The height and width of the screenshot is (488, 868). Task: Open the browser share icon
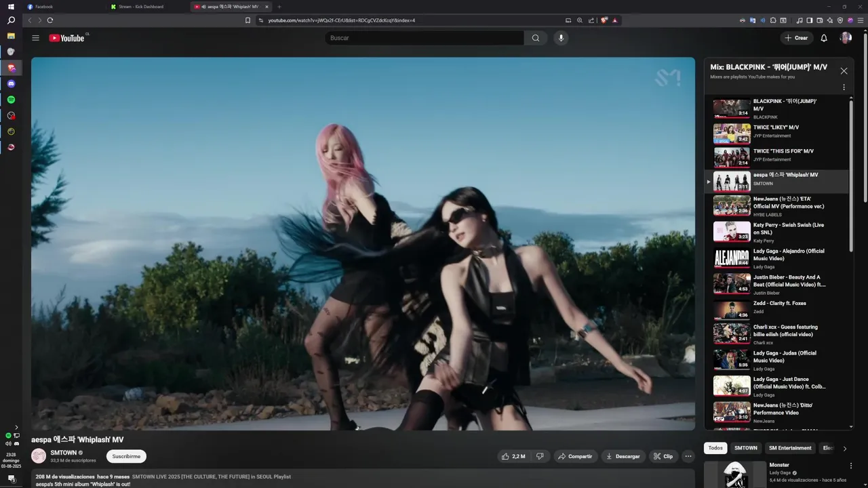591,20
